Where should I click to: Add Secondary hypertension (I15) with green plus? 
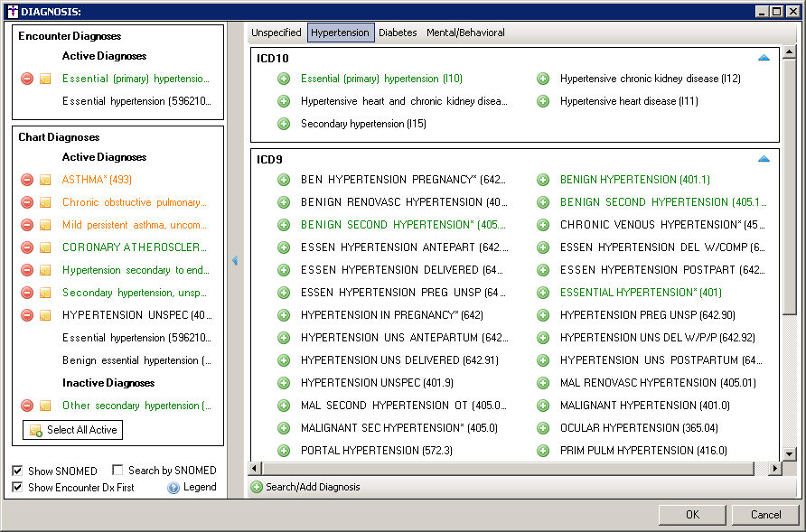click(x=284, y=124)
